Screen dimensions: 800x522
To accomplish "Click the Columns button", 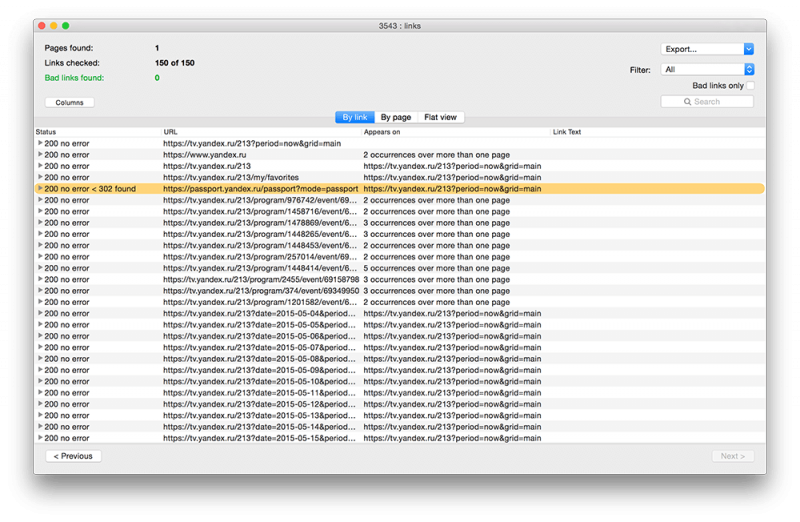I will pos(69,102).
